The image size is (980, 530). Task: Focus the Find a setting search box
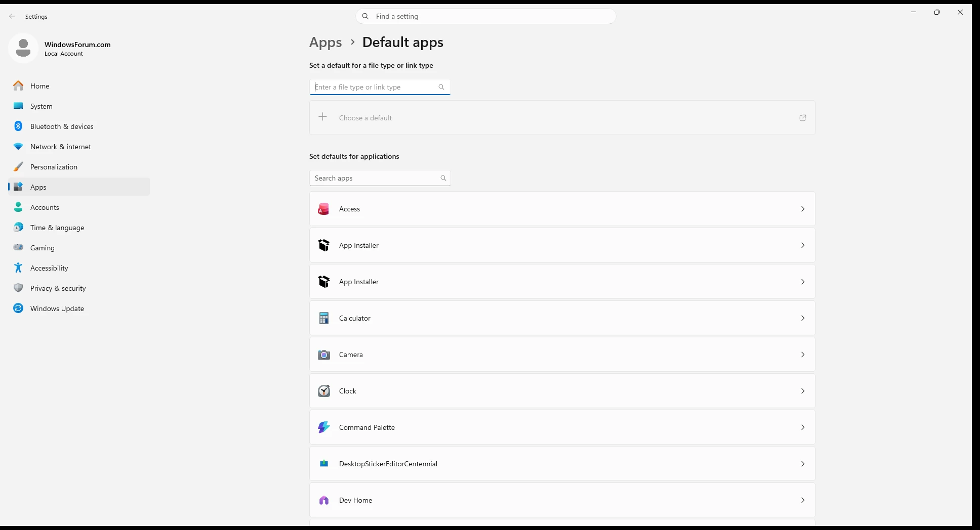pos(486,16)
